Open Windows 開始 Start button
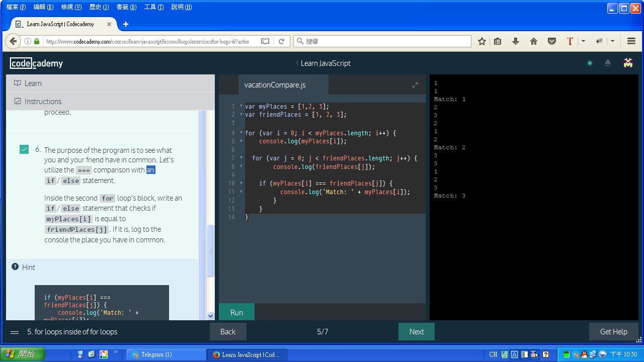This screenshot has height=362, width=644. click(x=23, y=354)
